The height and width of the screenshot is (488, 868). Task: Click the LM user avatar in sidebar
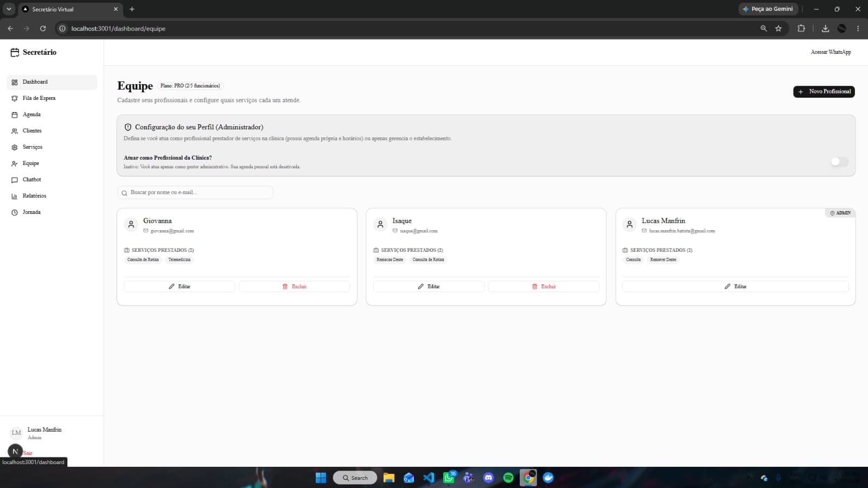(x=16, y=433)
